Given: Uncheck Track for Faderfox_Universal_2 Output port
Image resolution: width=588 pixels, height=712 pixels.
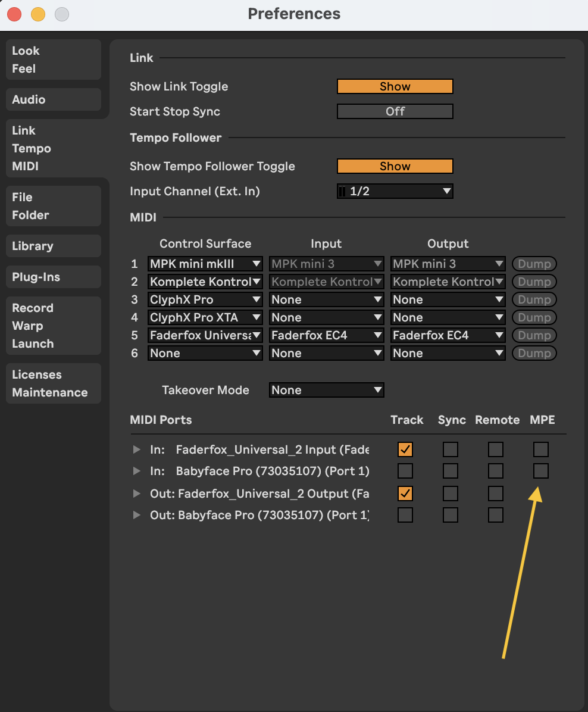Looking at the screenshot, I should 405,494.
